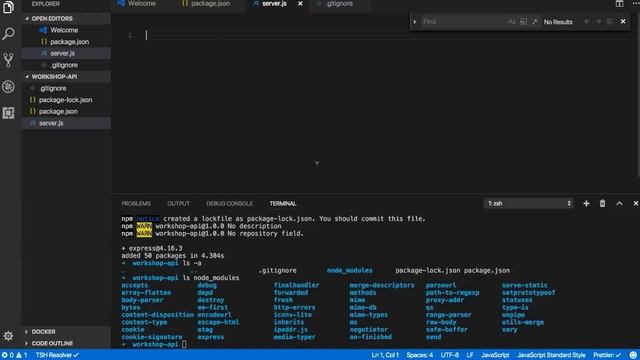Click errors and warnings status bar indicator
This screenshot has width=640, height=360.
[x=14, y=355]
